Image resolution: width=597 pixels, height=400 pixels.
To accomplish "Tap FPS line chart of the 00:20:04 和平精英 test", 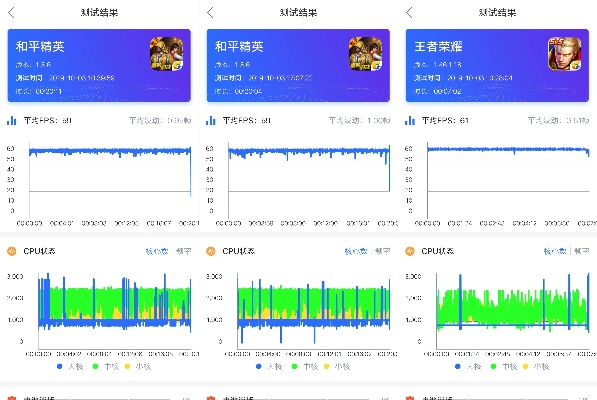I will coord(309,181).
